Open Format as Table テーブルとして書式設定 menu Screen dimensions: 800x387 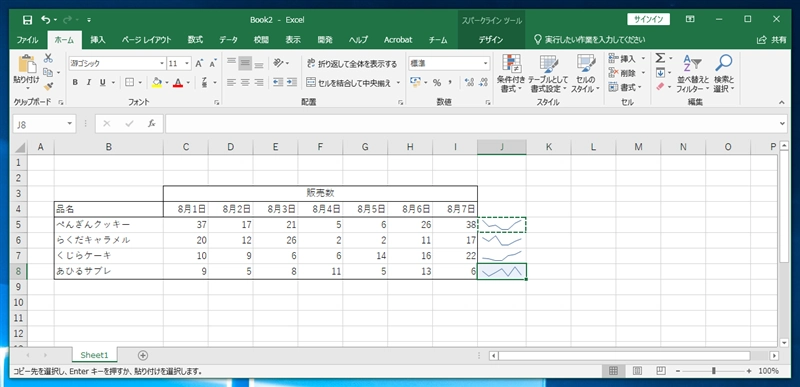click(548, 73)
